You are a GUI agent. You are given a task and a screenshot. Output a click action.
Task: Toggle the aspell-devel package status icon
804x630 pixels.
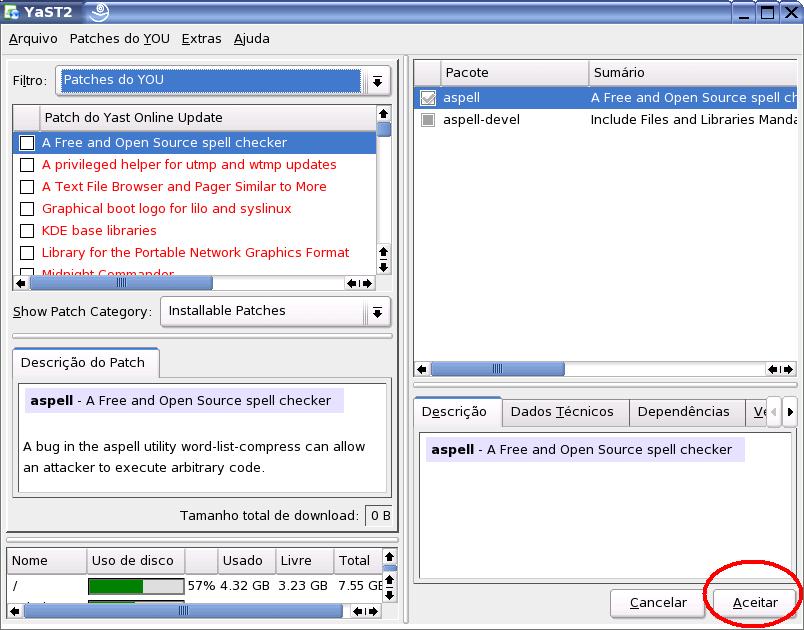428,120
